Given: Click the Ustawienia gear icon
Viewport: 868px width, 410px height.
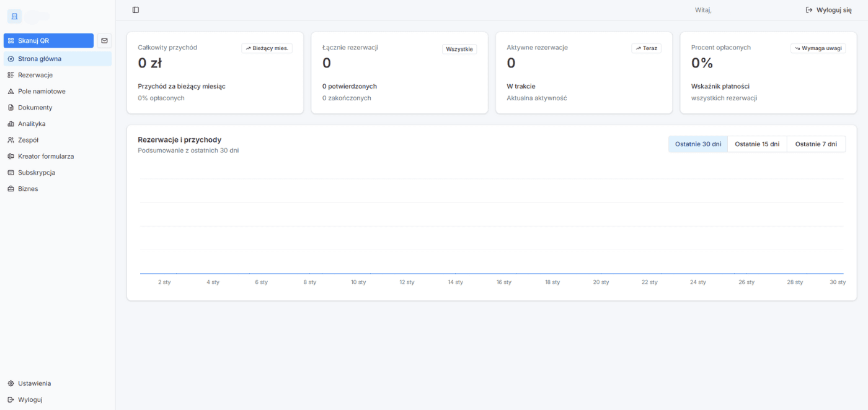Looking at the screenshot, I should coord(11,383).
